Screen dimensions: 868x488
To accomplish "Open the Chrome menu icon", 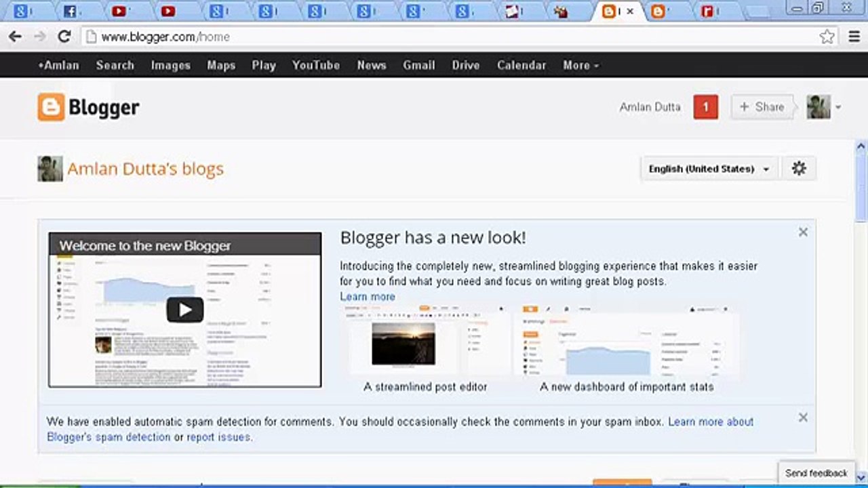I will pyautogui.click(x=854, y=37).
